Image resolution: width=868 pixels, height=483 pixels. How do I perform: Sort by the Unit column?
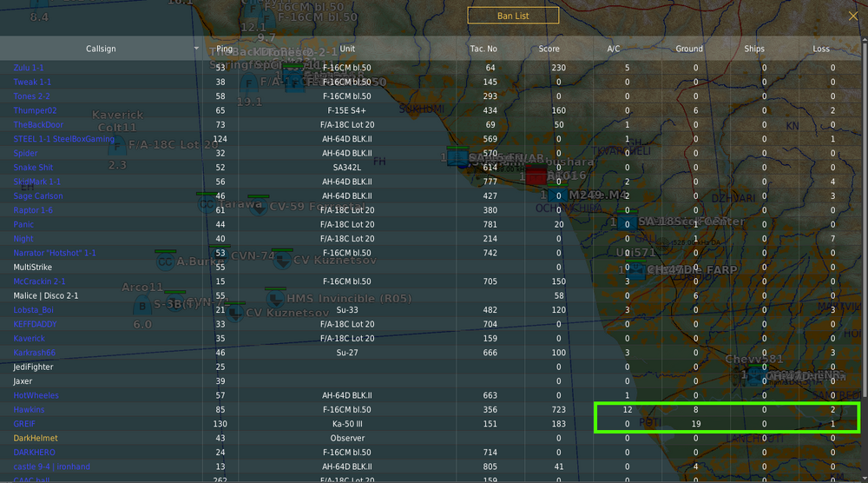tap(347, 49)
